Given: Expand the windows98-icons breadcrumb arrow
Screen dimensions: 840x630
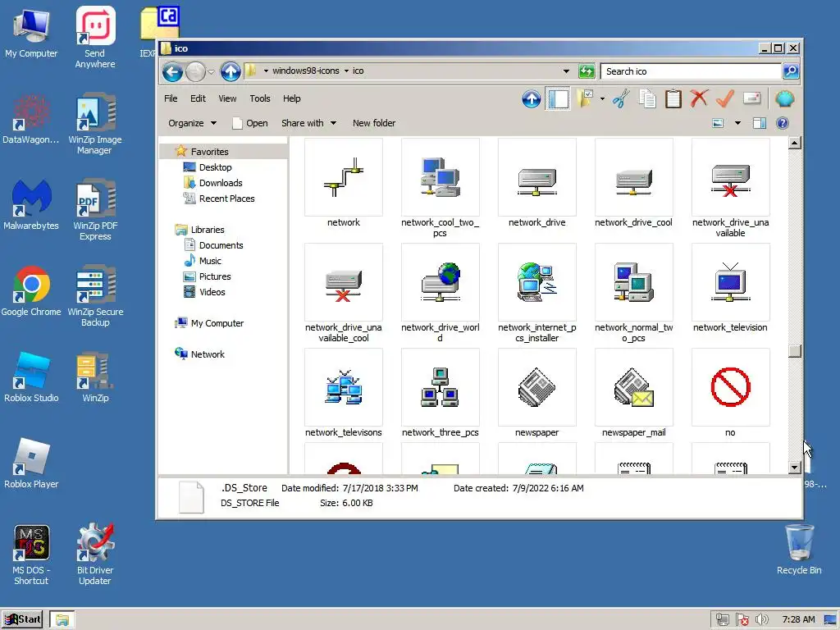Looking at the screenshot, I should pos(346,71).
